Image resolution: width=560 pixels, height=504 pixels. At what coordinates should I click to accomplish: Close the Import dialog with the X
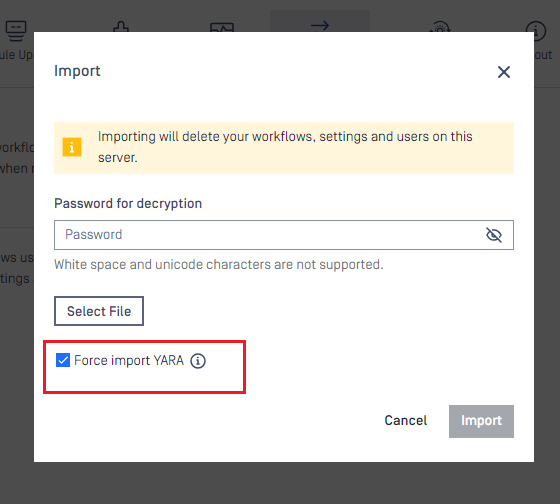coord(504,72)
